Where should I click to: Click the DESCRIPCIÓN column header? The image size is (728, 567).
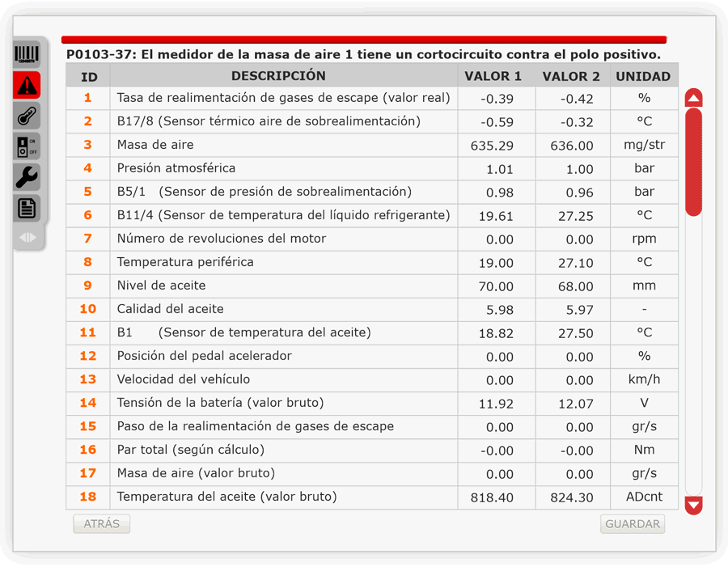tap(284, 76)
